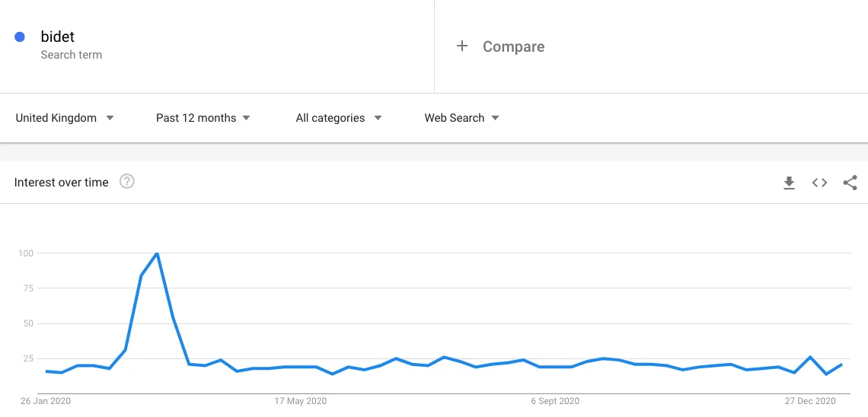This screenshot has height=417, width=868.
Task: Click the Interest over time heading
Action: [62, 183]
